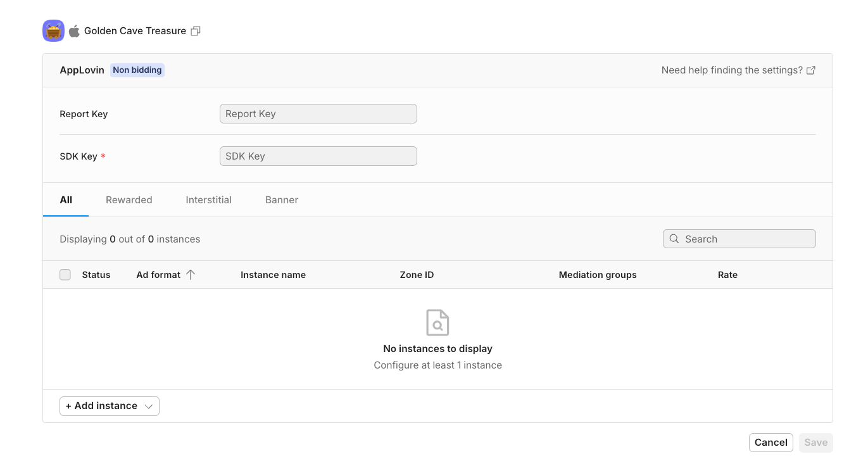This screenshot has height=473, width=868.
Task: Click the empty-state document icon
Action: pos(437,322)
